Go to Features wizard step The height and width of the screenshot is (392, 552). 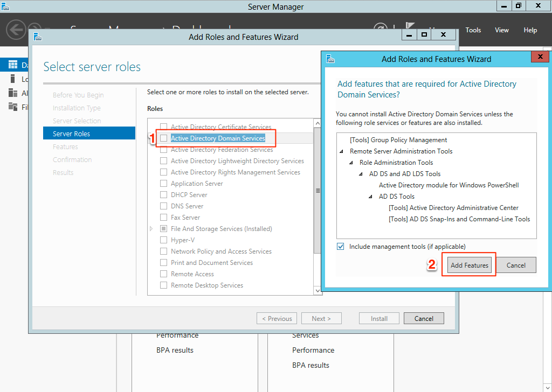(x=65, y=146)
